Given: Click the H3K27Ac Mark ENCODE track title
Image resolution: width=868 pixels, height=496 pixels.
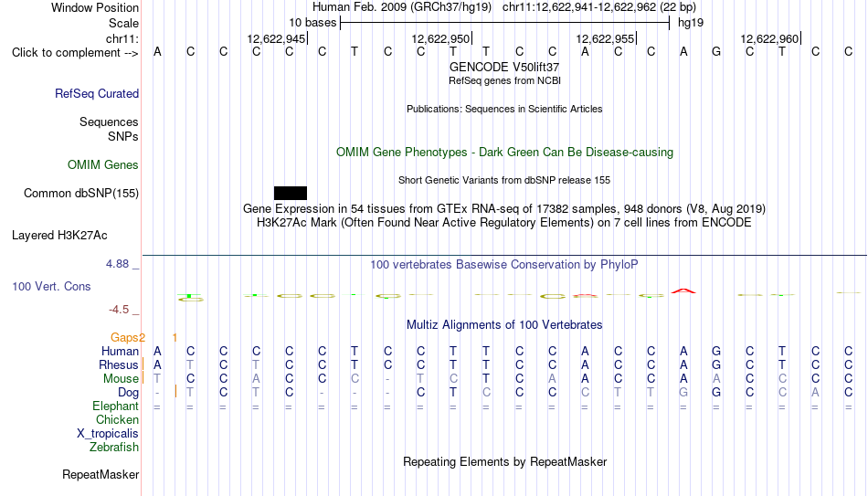Looking at the screenshot, I should [x=504, y=223].
